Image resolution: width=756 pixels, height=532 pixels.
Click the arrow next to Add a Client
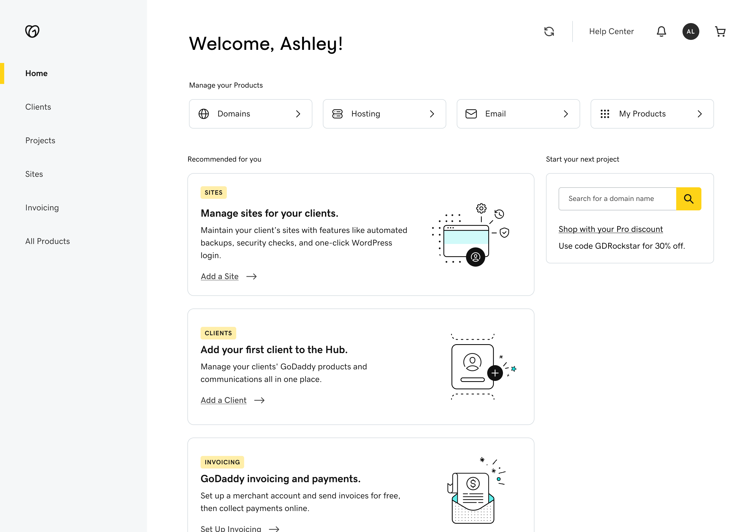(x=259, y=400)
